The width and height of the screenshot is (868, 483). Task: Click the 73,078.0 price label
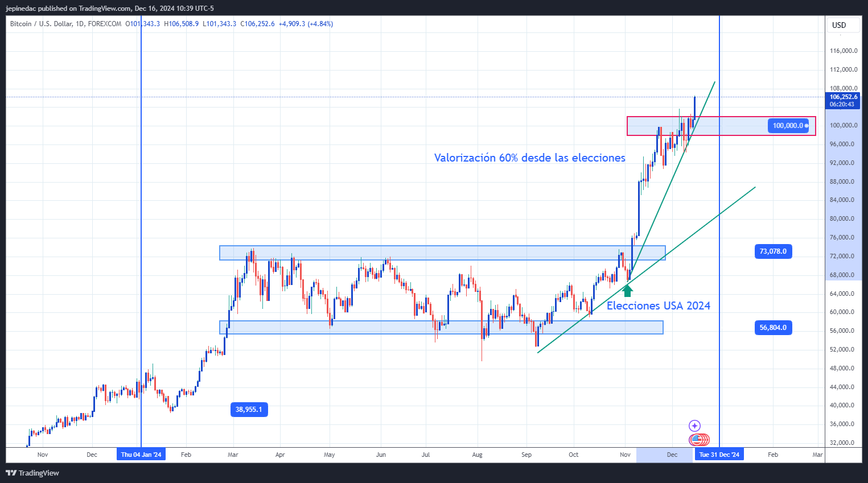773,251
